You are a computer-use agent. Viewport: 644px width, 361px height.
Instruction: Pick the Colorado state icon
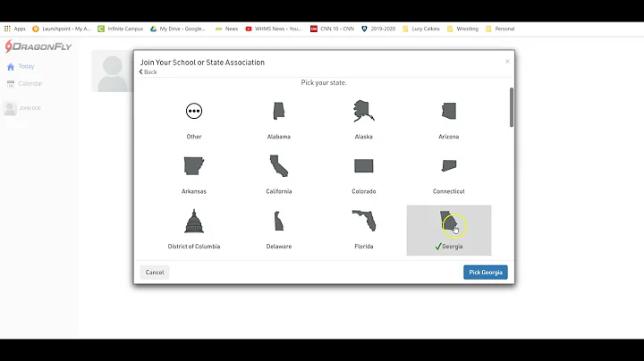pyautogui.click(x=363, y=165)
